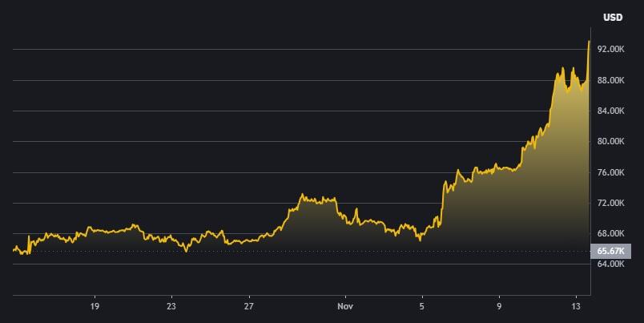The width and height of the screenshot is (644, 323).
Task: Select the 80.00K price level label
Action: point(610,141)
